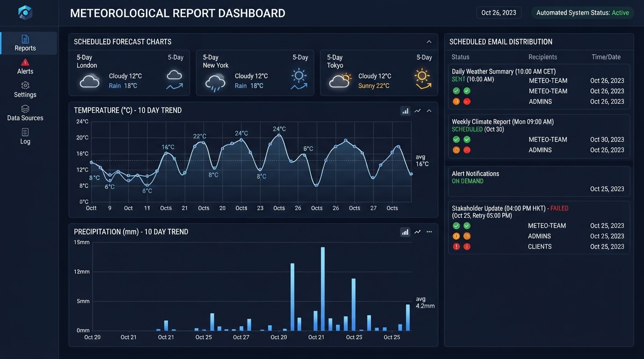Open the Tokyo 5-Day forecast card
Viewport: 644px width, 359px height.
point(379,73)
